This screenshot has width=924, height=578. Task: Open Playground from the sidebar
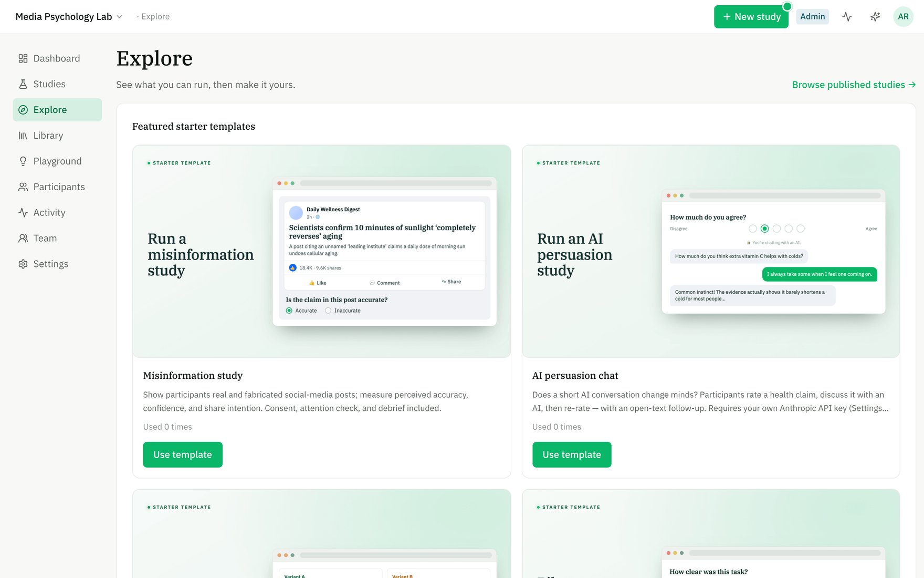pos(58,161)
